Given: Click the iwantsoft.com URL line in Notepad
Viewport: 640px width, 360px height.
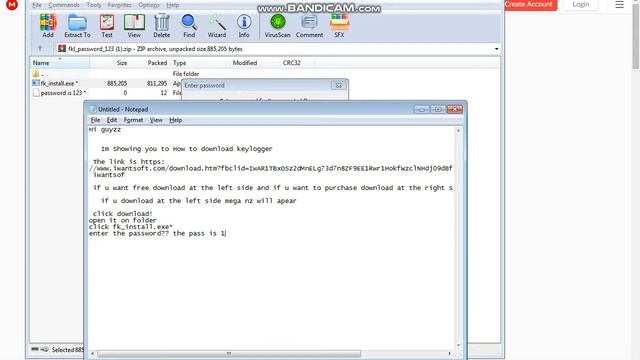Looking at the screenshot, I should tap(271, 168).
